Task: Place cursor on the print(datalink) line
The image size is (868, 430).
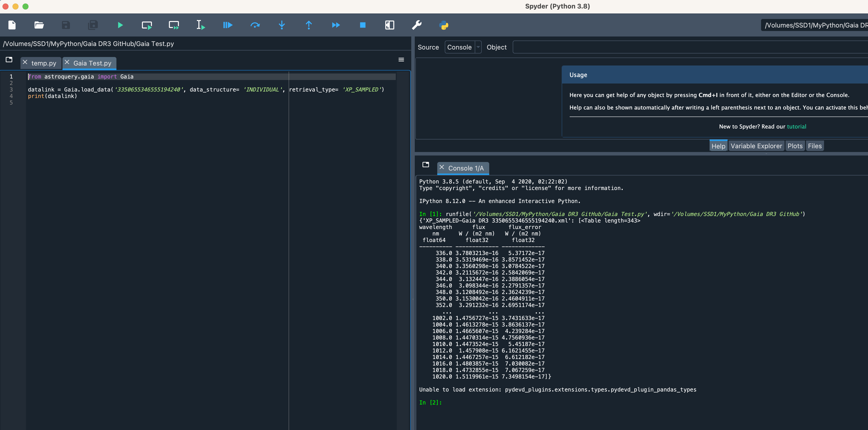Action: coord(52,96)
